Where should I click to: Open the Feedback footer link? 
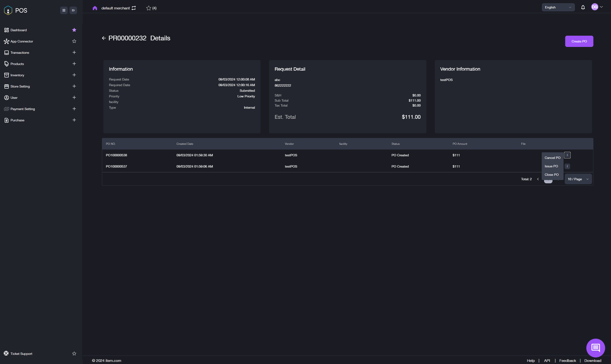pyautogui.click(x=567, y=360)
